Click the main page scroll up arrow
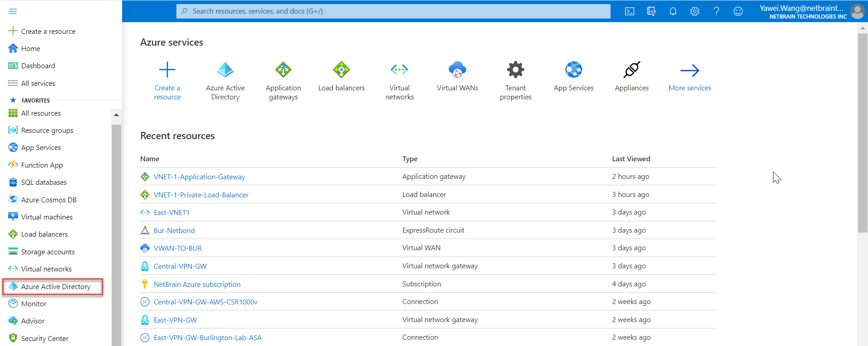868x346 pixels. point(863,28)
